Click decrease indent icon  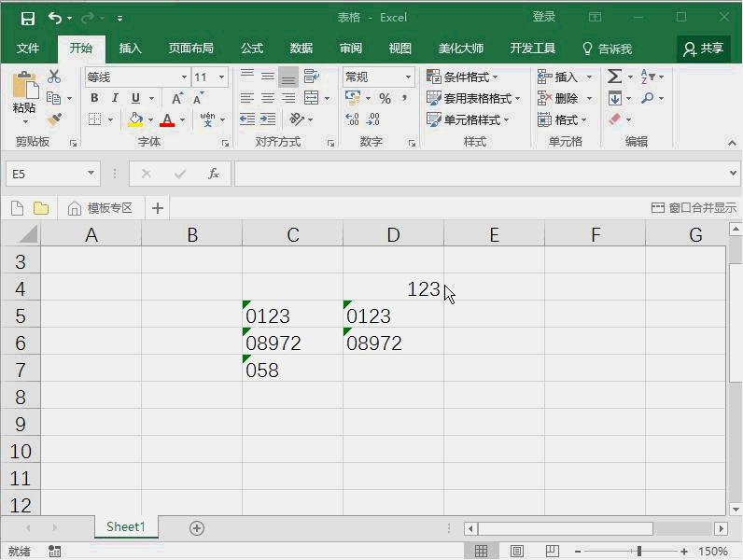[x=246, y=119]
